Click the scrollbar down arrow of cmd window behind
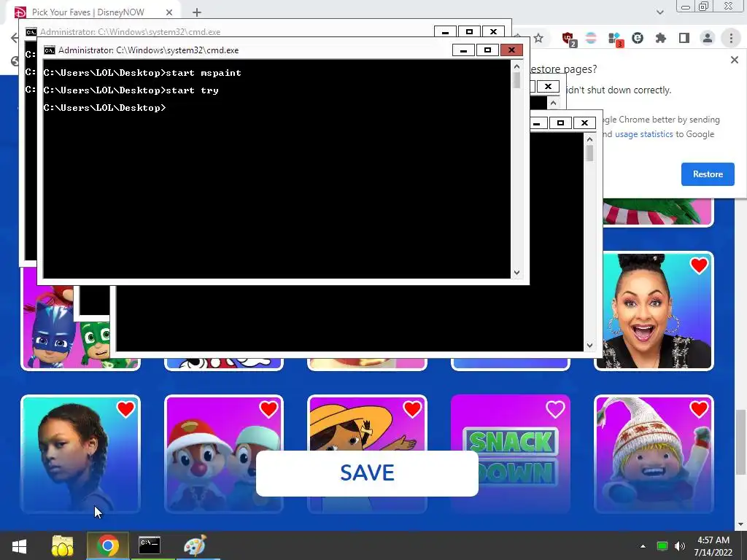Screen dimensions: 747x560 click(589, 346)
